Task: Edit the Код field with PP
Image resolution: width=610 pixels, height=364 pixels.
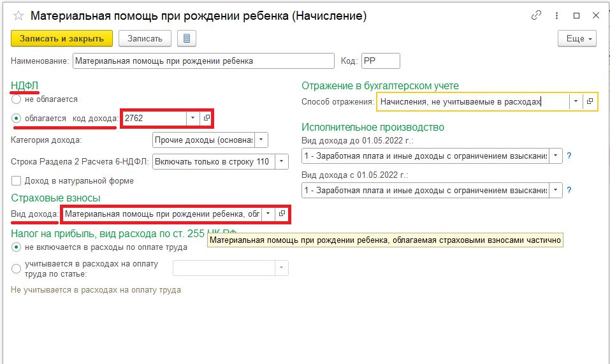Action: (381, 61)
